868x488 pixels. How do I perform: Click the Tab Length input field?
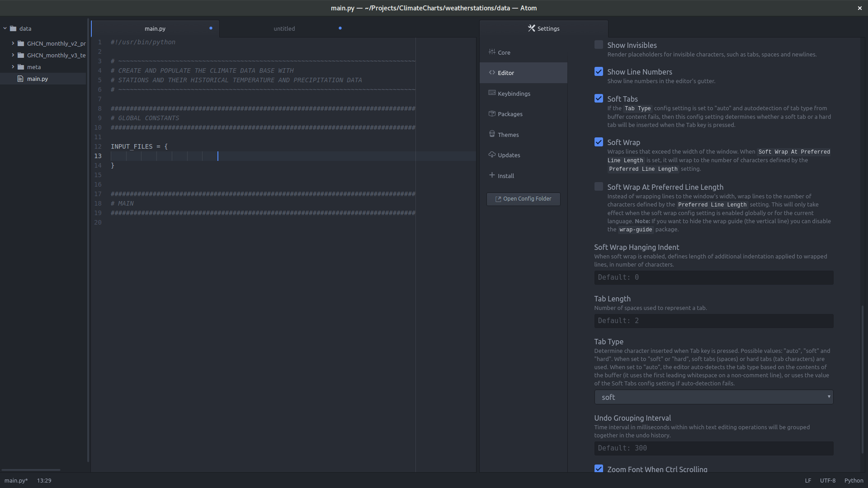[x=713, y=321]
